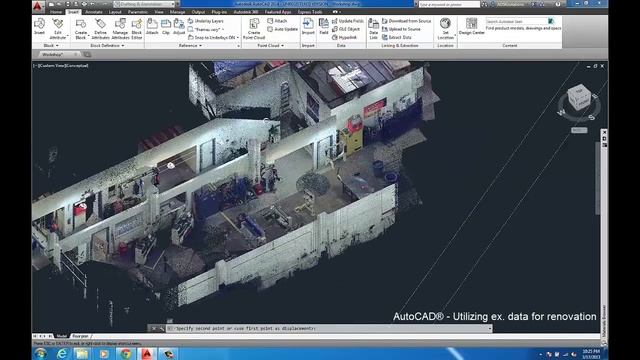Open the Windows Start button
The height and width of the screenshot is (360, 640).
coord(40,354)
